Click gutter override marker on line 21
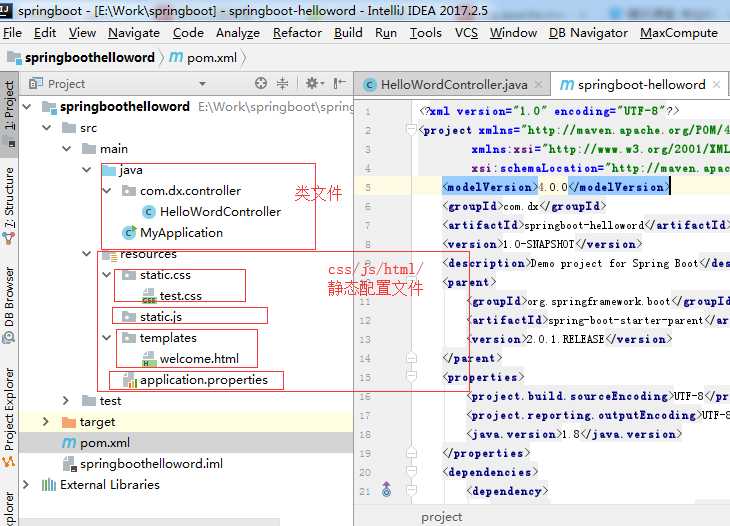This screenshot has height=526, width=730. 386,490
